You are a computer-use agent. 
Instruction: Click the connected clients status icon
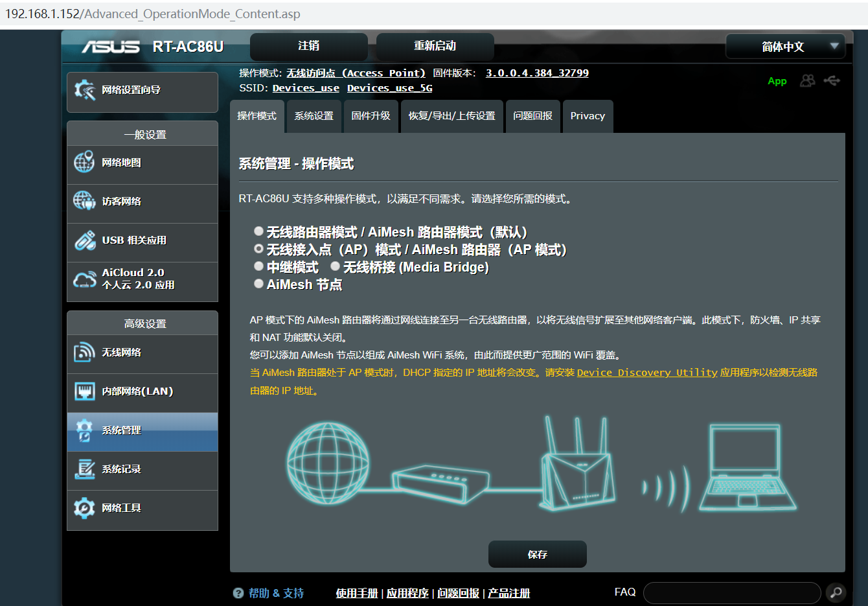pyautogui.click(x=807, y=80)
